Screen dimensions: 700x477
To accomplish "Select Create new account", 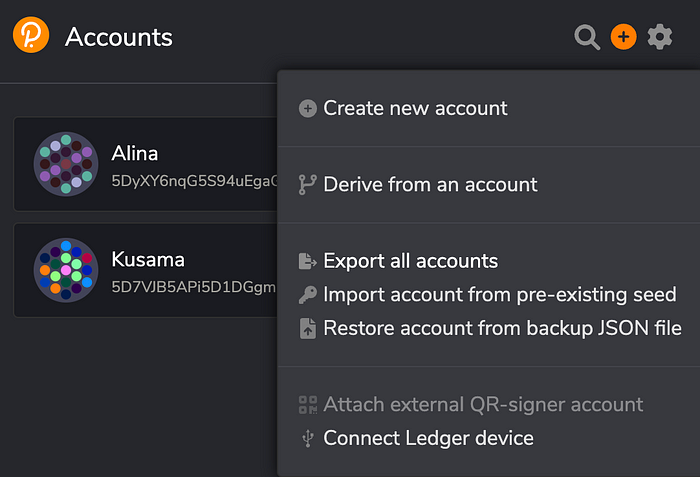I will [x=415, y=108].
